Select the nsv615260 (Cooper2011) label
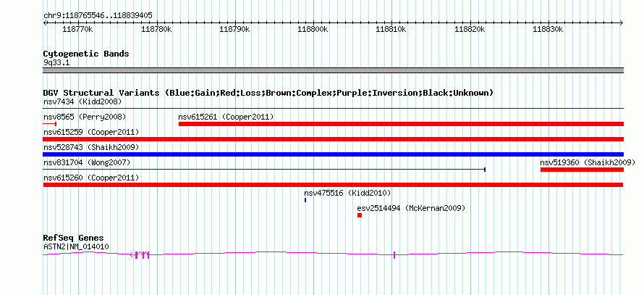Screen dimensions: 644x295 [90, 178]
